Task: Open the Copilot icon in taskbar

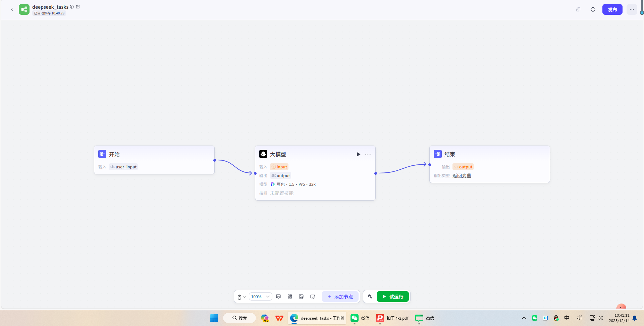Action: [265, 318]
